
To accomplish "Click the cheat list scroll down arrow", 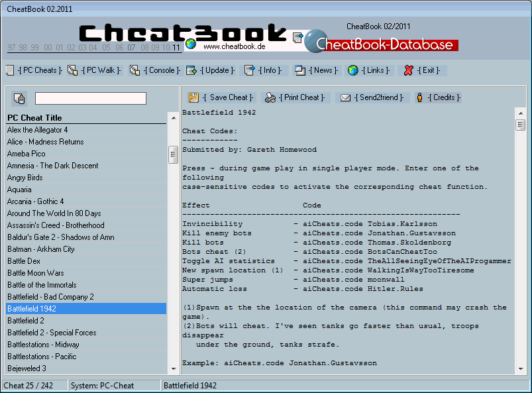I will click(174, 369).
